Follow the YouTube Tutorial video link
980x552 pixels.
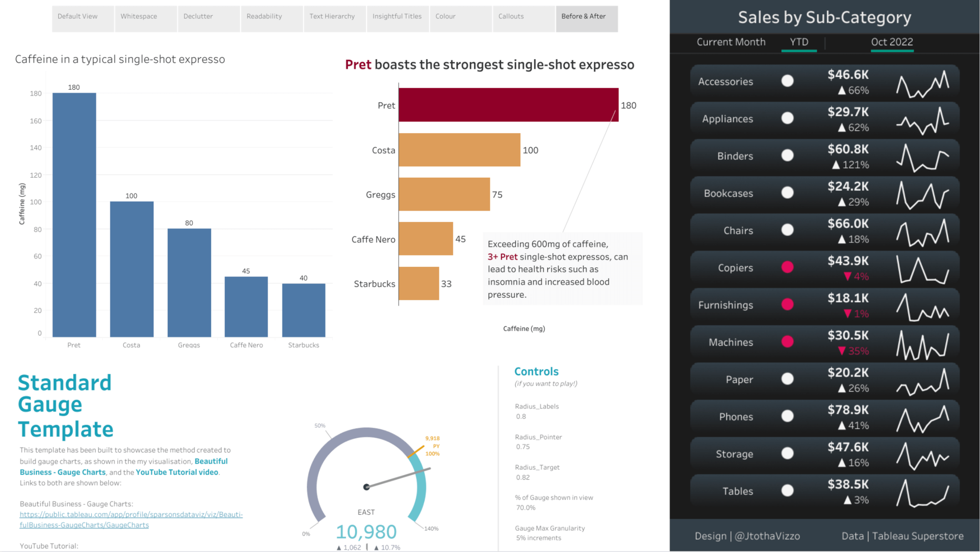click(x=177, y=472)
